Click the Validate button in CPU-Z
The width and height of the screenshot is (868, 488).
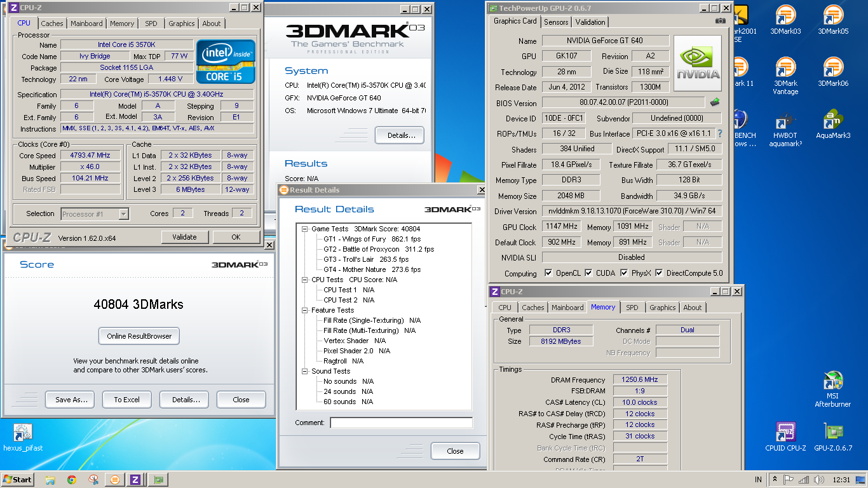184,237
